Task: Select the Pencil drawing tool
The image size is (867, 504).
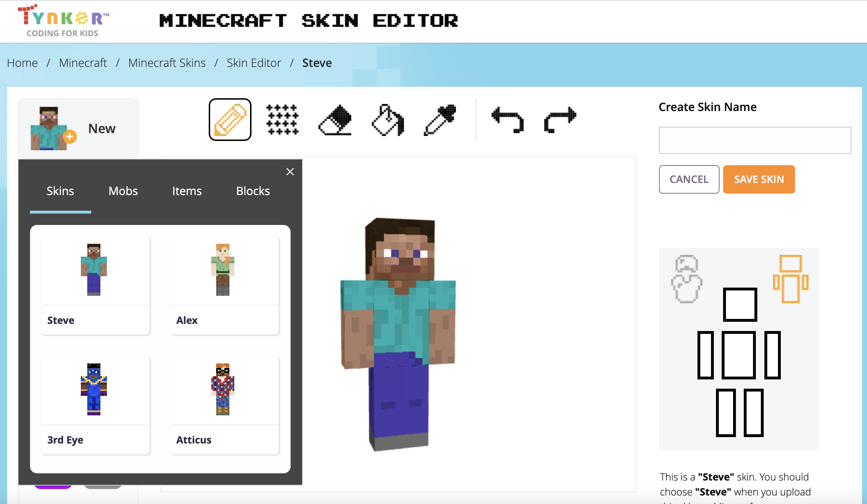Action: (x=230, y=120)
